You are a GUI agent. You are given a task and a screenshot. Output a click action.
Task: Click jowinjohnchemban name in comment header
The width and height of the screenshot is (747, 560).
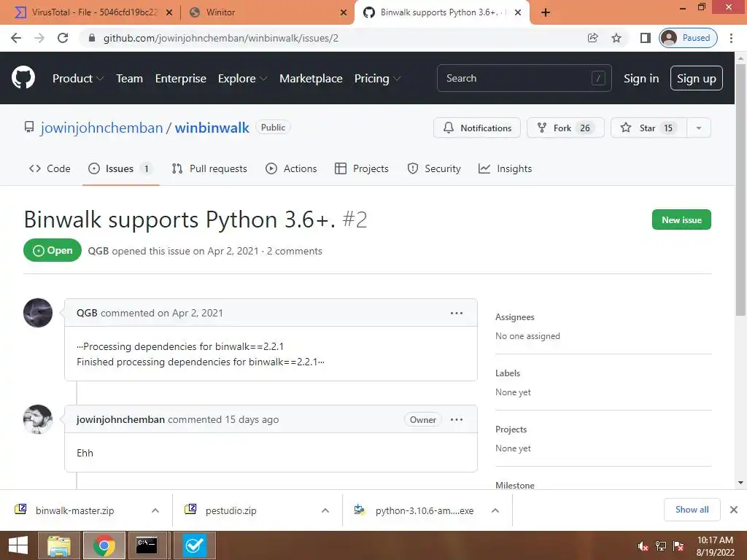120,419
